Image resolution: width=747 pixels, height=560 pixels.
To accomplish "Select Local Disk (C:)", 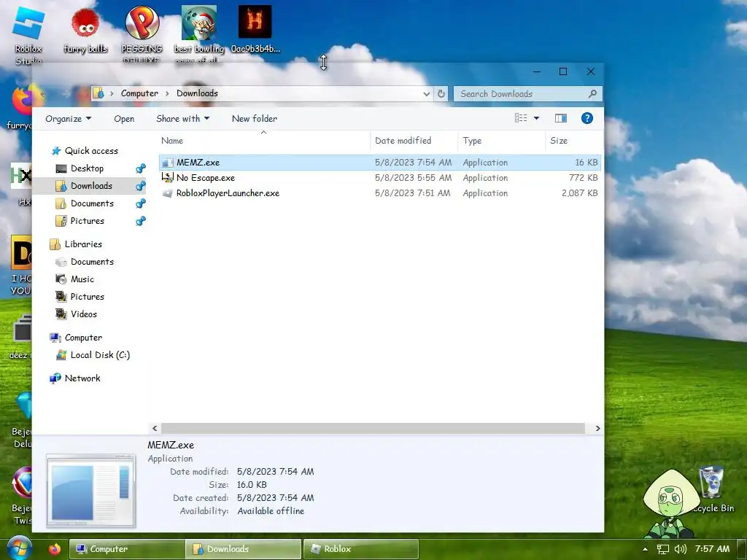I will [x=100, y=355].
